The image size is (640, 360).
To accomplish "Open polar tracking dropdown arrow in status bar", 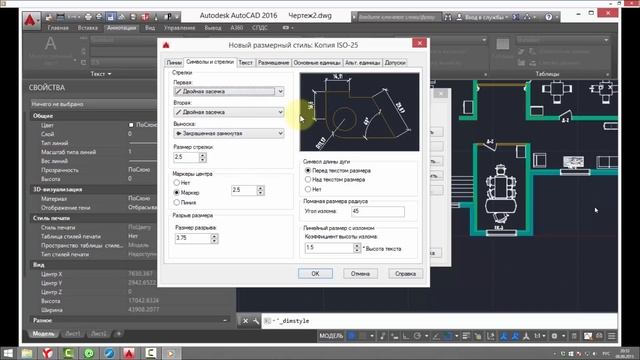I will [427, 336].
